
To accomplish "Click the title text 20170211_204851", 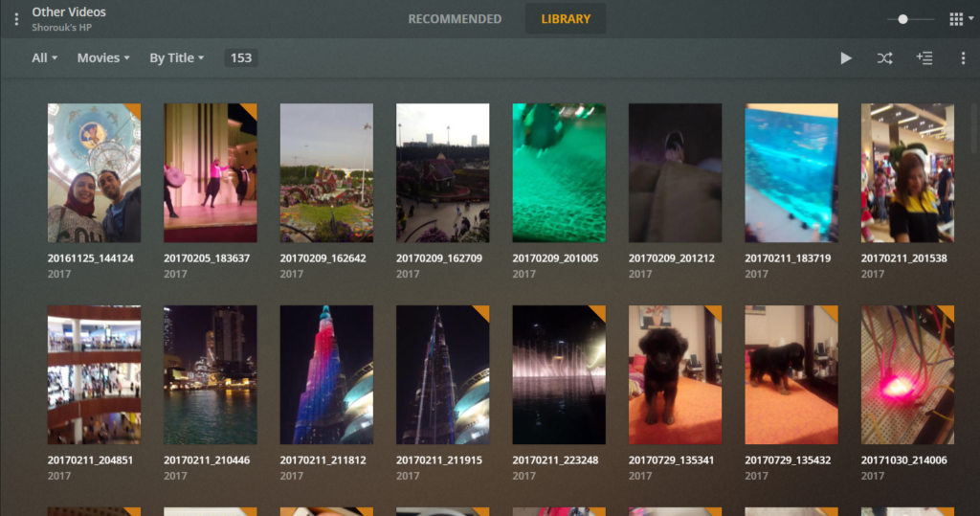I will tap(91, 460).
